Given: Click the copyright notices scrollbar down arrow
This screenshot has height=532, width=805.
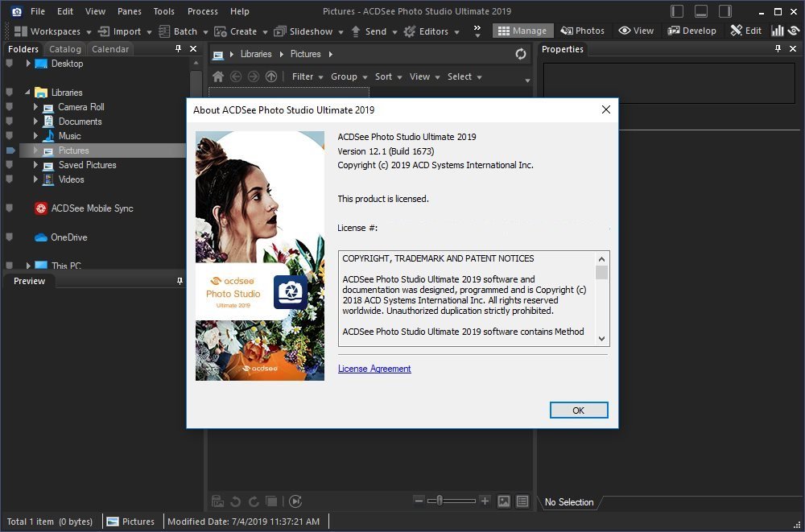Looking at the screenshot, I should [x=601, y=339].
